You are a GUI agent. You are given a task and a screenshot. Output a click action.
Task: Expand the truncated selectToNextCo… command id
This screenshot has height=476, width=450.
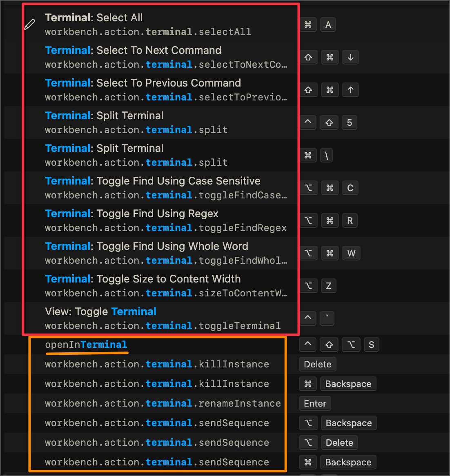coord(166,65)
